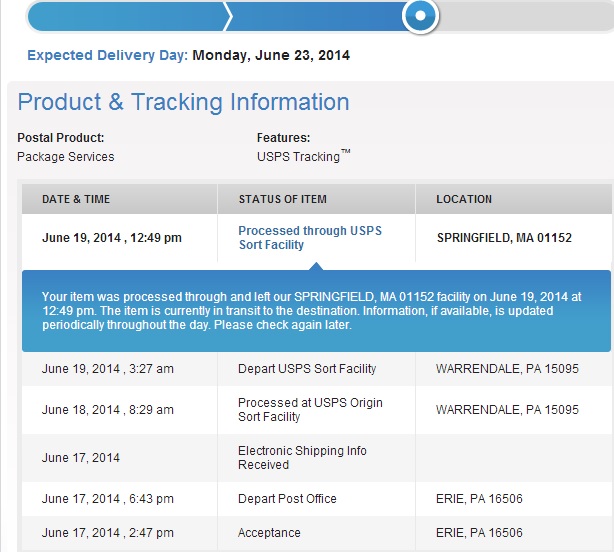Screen dimensions: 614x552
Task: Click the upward pointer on the blue info box
Action: (x=317, y=265)
